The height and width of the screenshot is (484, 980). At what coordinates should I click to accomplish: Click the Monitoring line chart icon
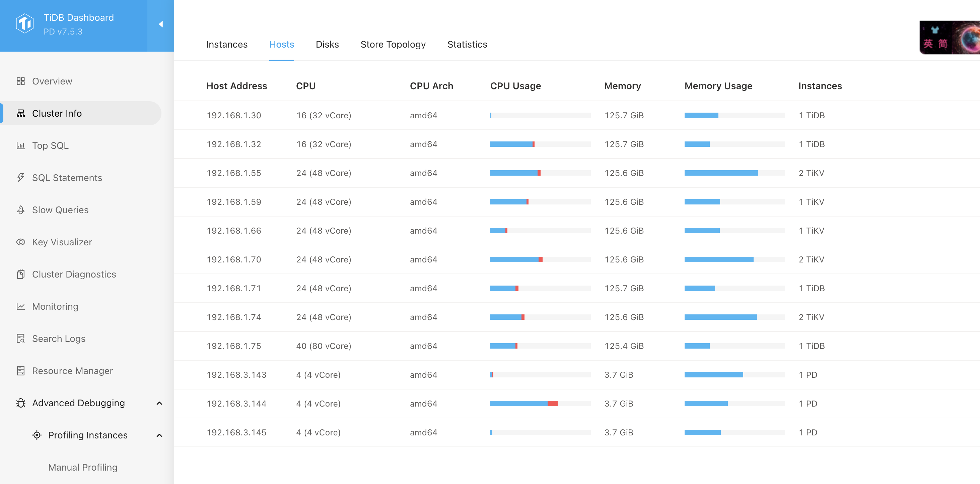coord(20,307)
